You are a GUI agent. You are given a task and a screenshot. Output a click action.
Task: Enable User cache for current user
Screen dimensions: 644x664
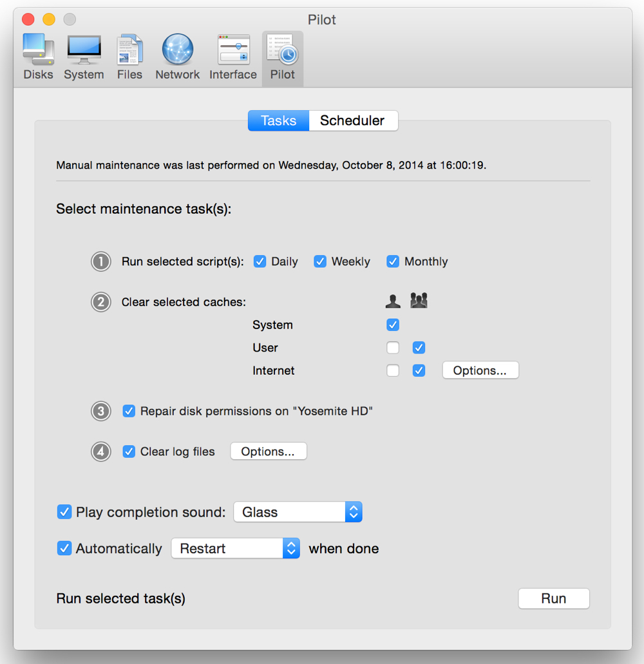click(x=393, y=348)
